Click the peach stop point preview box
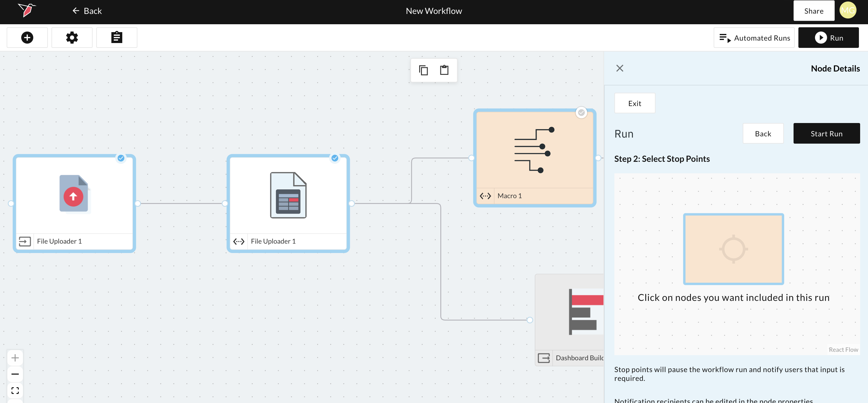Image resolution: width=868 pixels, height=403 pixels. pyautogui.click(x=733, y=249)
